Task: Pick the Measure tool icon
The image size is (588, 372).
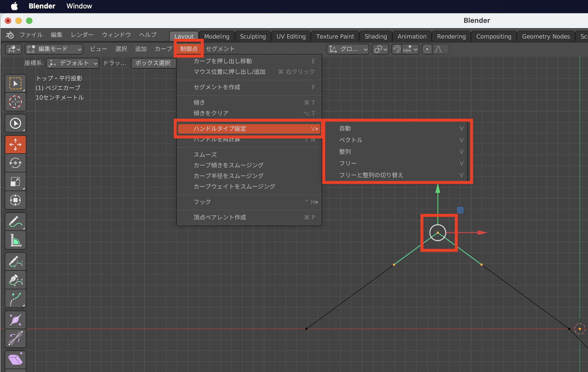Action: pos(15,240)
